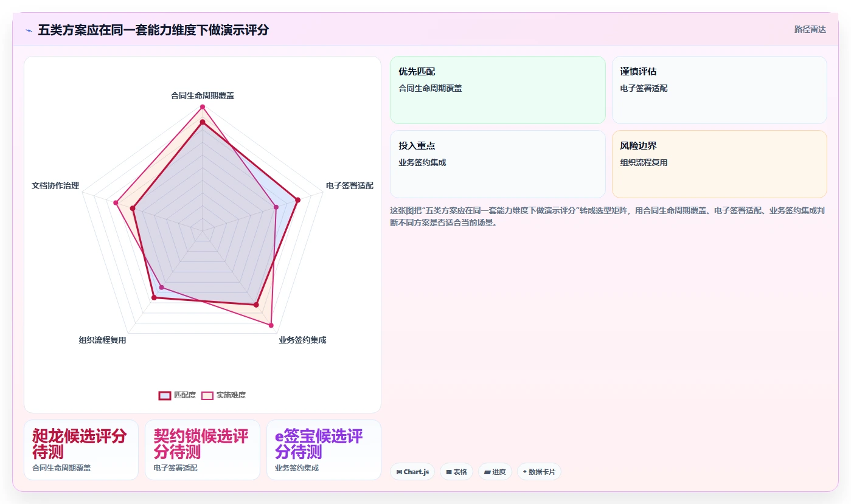851x504 pixels.
Task: Click the 文档协作治理 radar axis label
Action: pyautogui.click(x=55, y=185)
